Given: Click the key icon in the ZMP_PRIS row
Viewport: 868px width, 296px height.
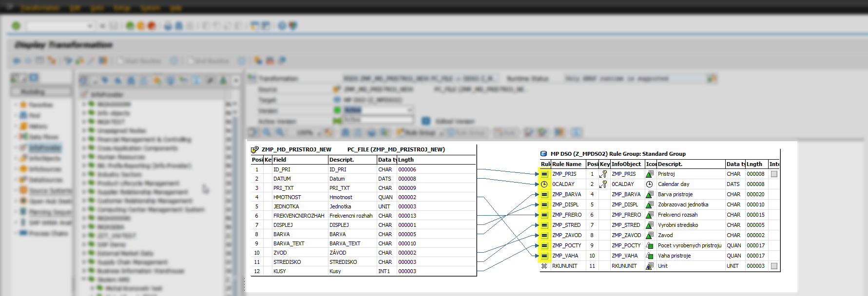Looking at the screenshot, I should coord(603,174).
